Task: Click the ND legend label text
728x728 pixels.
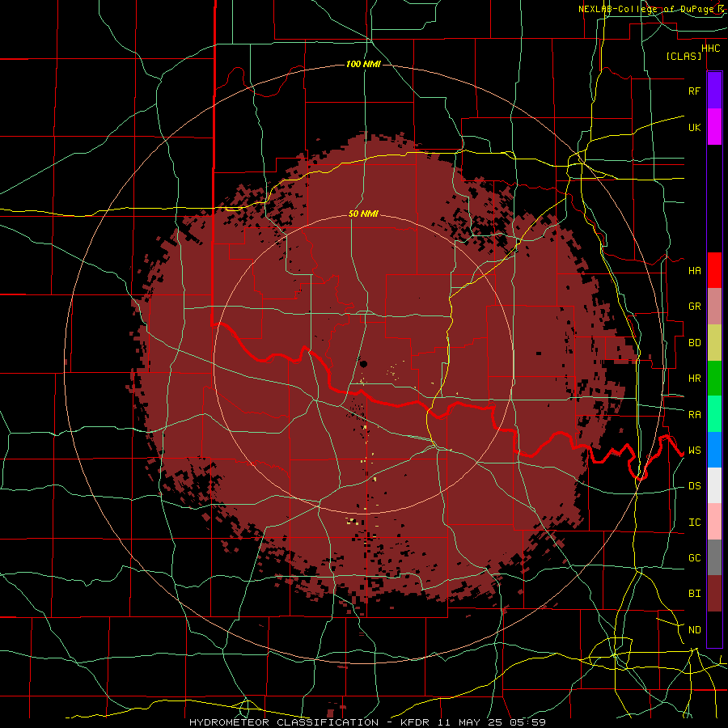Action: click(694, 629)
